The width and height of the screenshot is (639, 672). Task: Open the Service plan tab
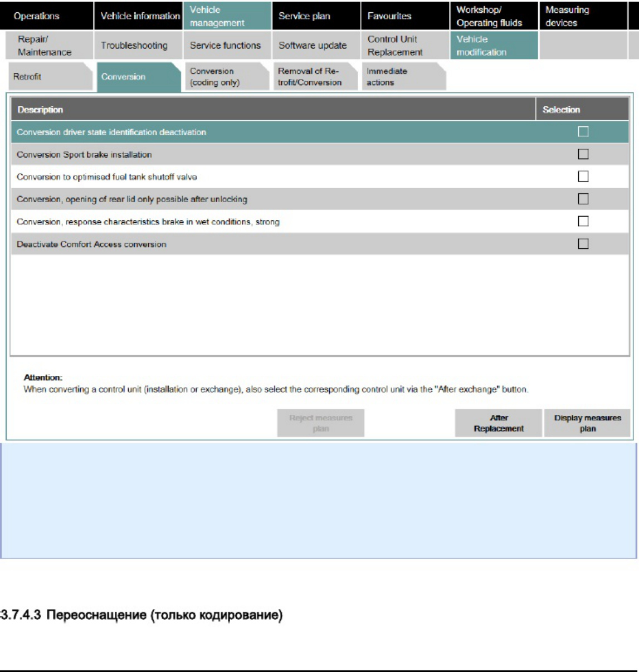316,16
